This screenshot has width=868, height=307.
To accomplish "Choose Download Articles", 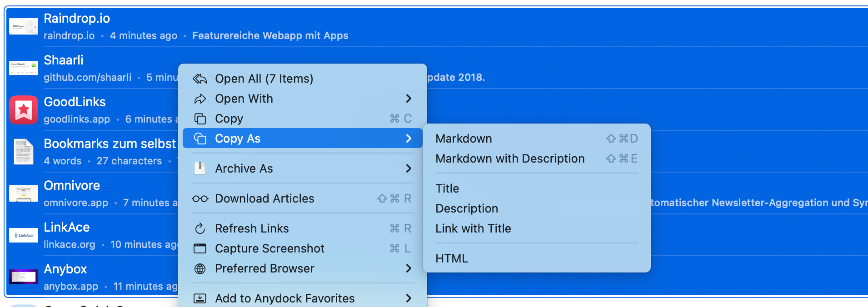I will 303,198.
